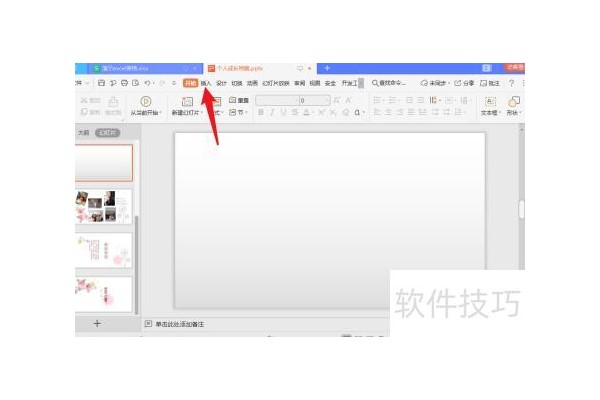The image size is (600, 400).
Task: Click the Numbering list icon
Action: tap(393, 100)
